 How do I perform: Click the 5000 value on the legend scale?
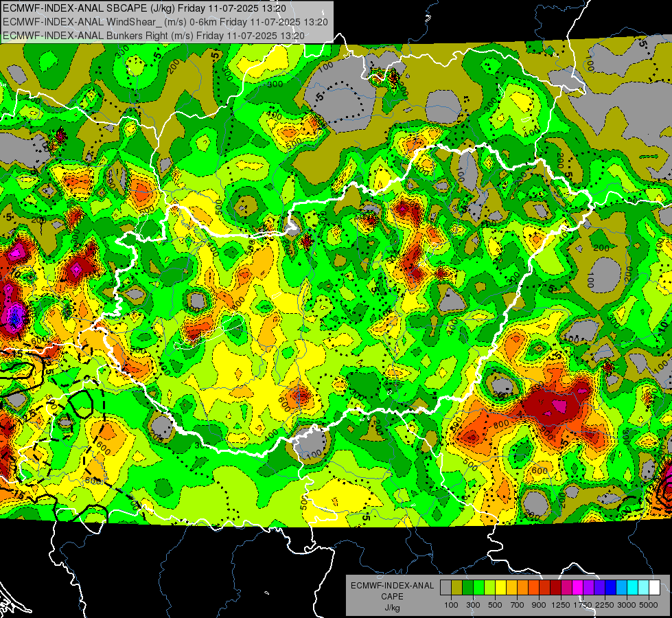[x=649, y=605]
